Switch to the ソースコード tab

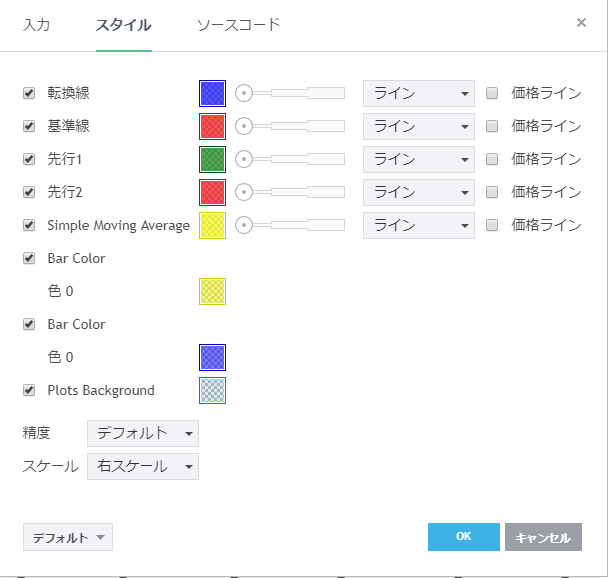pos(238,24)
